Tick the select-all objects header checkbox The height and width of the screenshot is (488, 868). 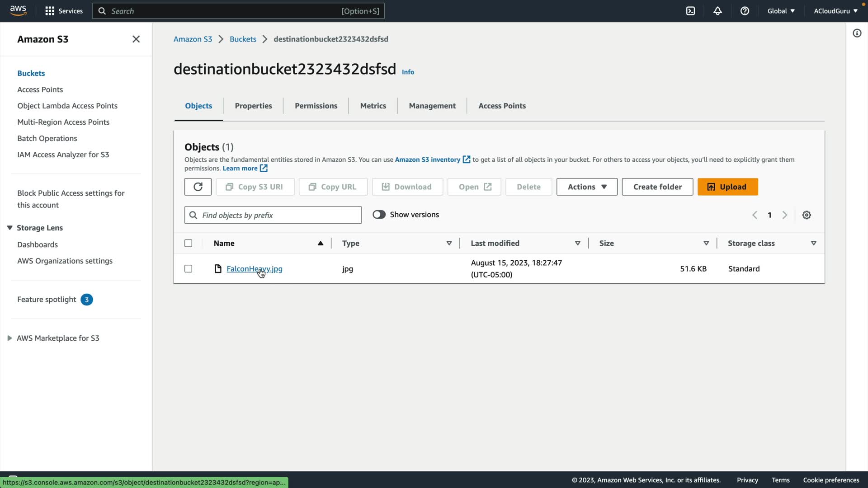coord(188,243)
